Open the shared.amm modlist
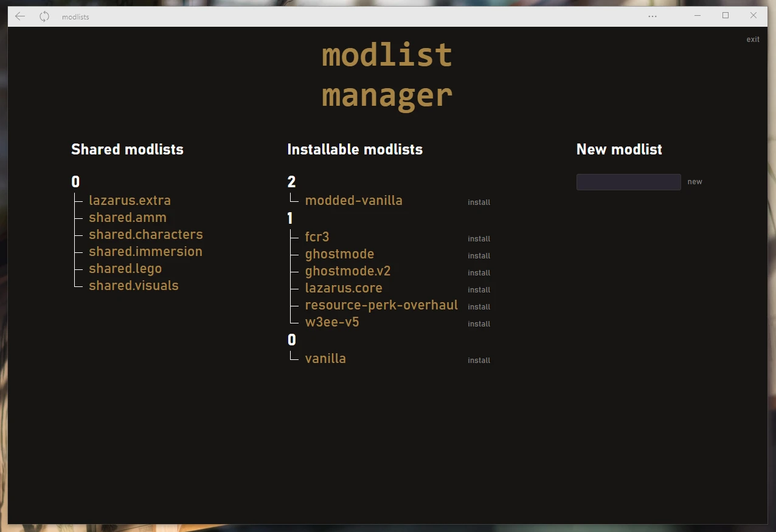 (128, 218)
